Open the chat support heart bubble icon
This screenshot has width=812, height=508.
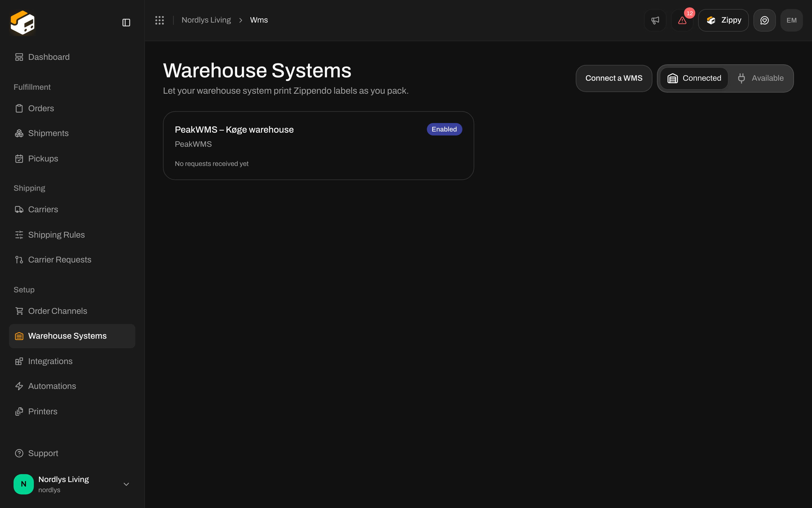pyautogui.click(x=764, y=20)
